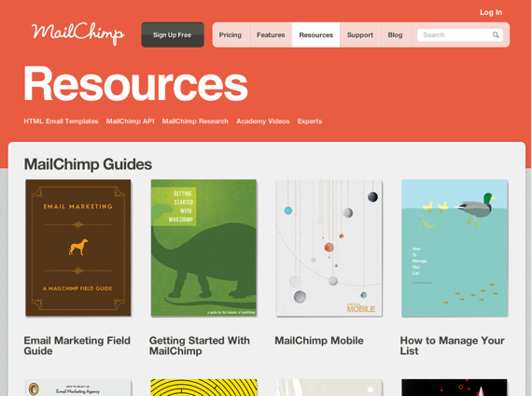Go to Academy Videos link
The width and height of the screenshot is (532, 396).
(263, 121)
